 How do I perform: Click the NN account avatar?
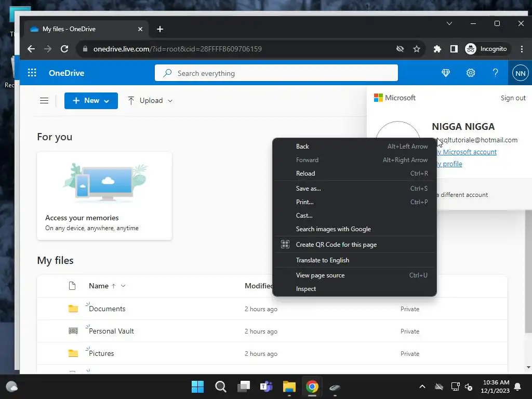click(x=520, y=73)
